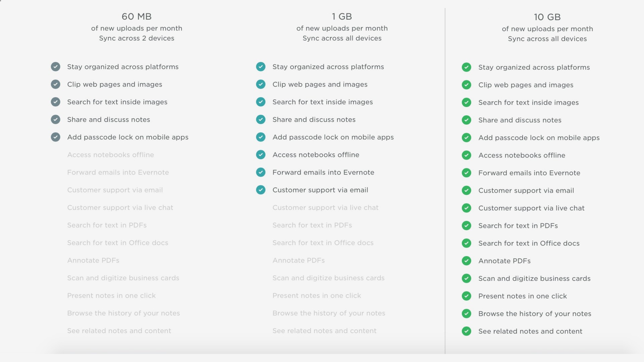The width and height of the screenshot is (644, 362).
Task: Click green checkmark next to 'Customer support via live chat'
Action: [x=466, y=208]
